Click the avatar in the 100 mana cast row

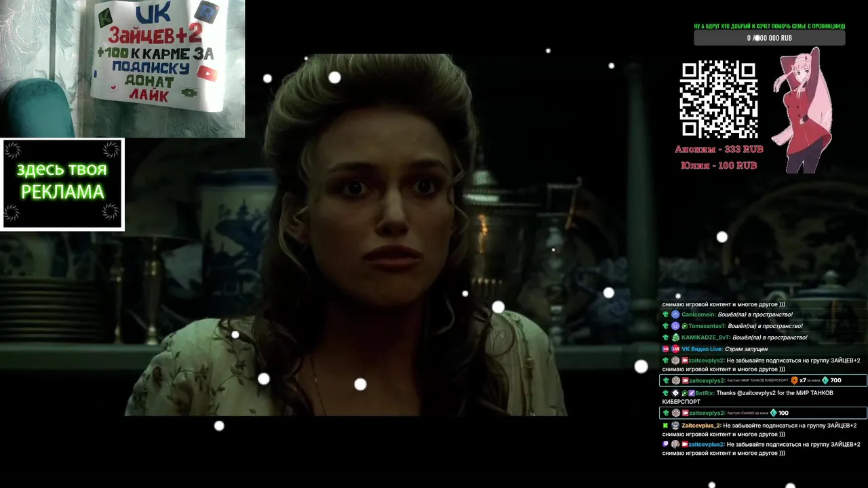(675, 413)
